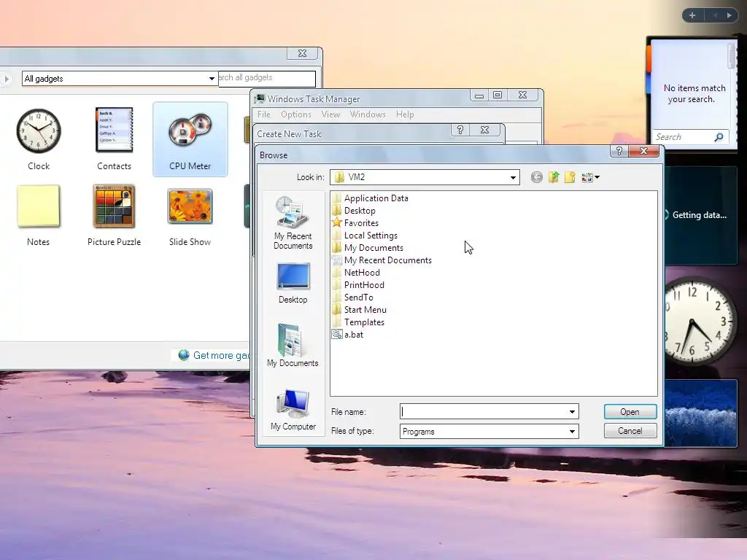This screenshot has width=747, height=560.
Task: Select the Application Data folder
Action: click(x=371, y=198)
